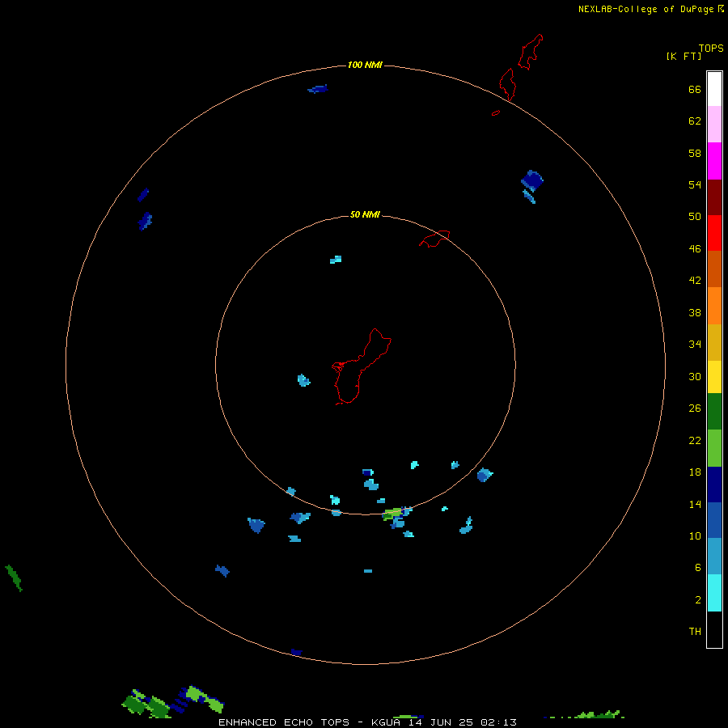
Task: Click the 50 NMI range ring label
Action: pos(365,214)
